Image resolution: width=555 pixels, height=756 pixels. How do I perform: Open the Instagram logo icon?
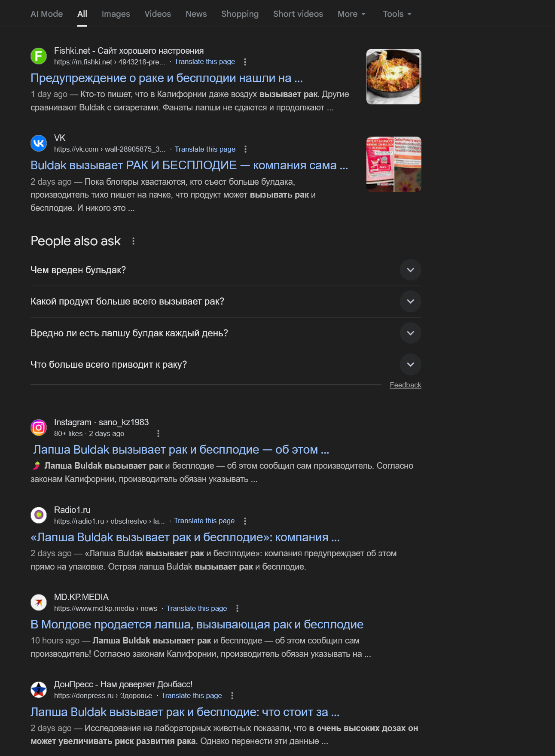[39, 427]
